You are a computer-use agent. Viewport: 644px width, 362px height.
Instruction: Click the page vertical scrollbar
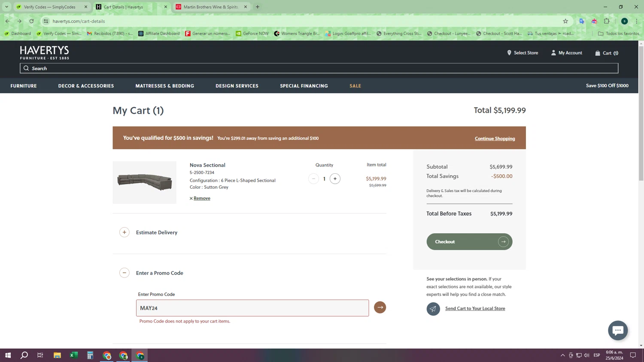pos(641,113)
